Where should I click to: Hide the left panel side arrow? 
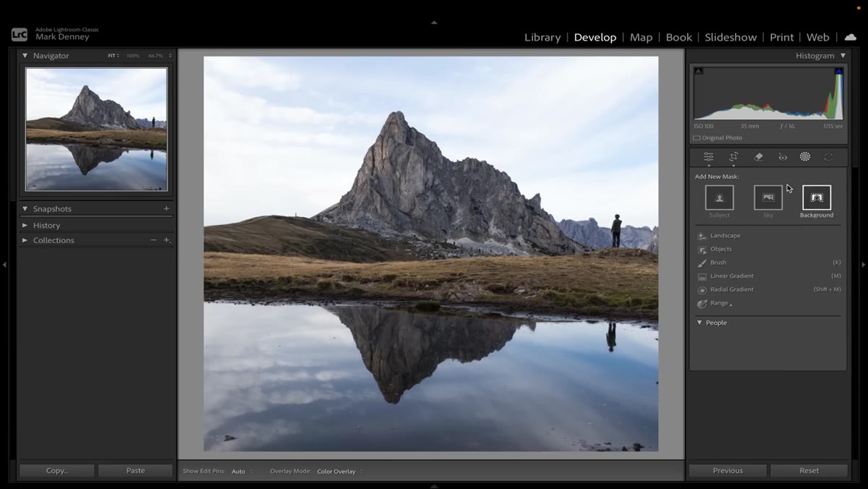pyautogui.click(x=4, y=265)
